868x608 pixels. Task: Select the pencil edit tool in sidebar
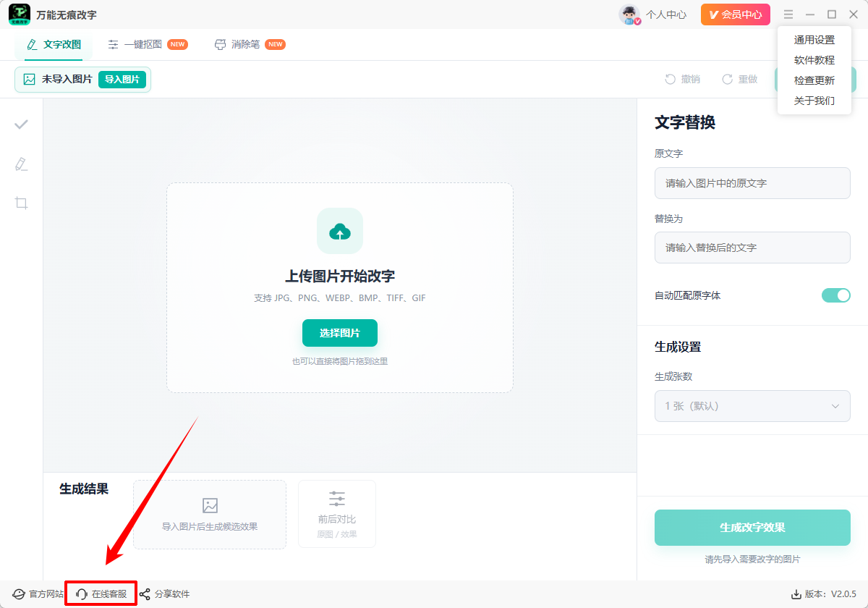22,164
